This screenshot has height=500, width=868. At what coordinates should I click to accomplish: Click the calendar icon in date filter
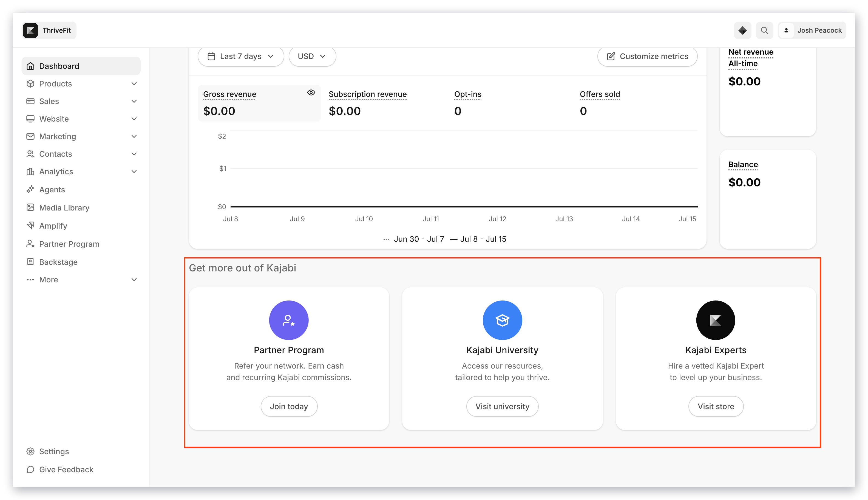tap(211, 56)
